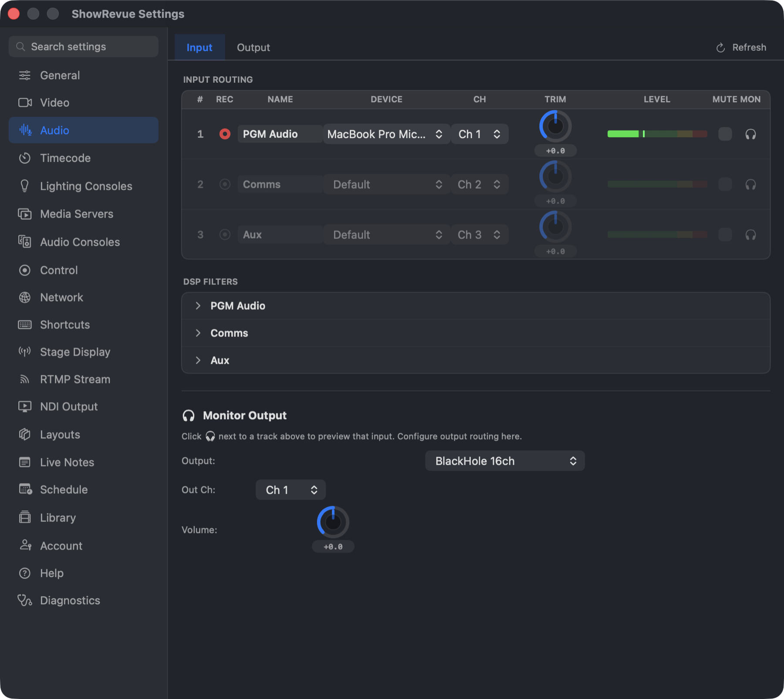Toggle record arm for Comms track

225,184
